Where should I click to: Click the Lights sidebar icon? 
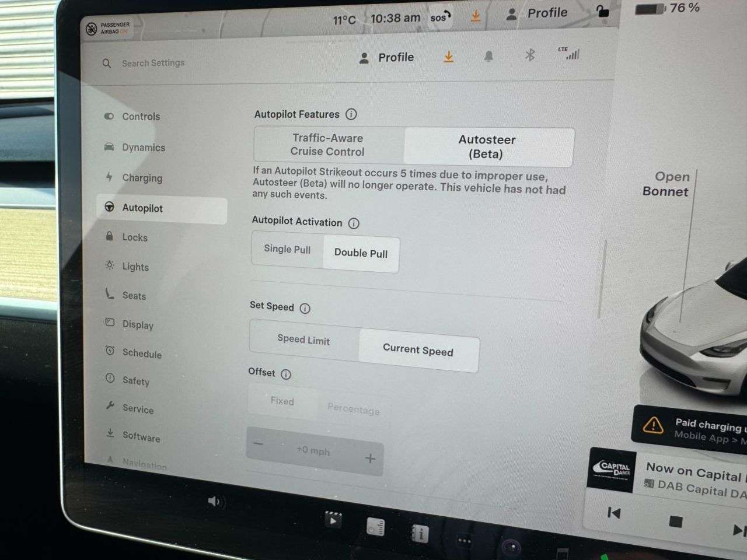110,265
